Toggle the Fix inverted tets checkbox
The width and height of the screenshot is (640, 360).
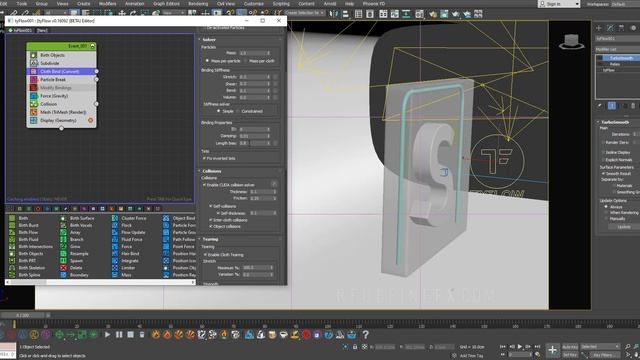[204, 158]
